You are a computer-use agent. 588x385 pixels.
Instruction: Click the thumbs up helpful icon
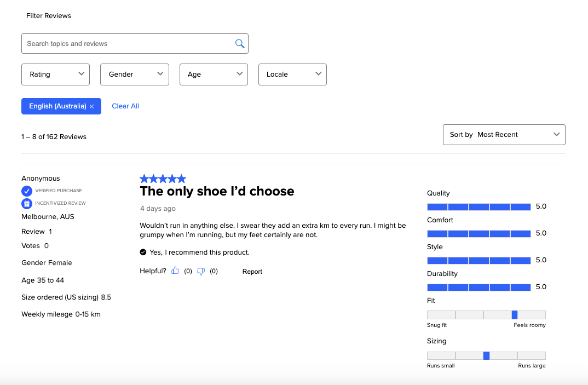tap(175, 271)
